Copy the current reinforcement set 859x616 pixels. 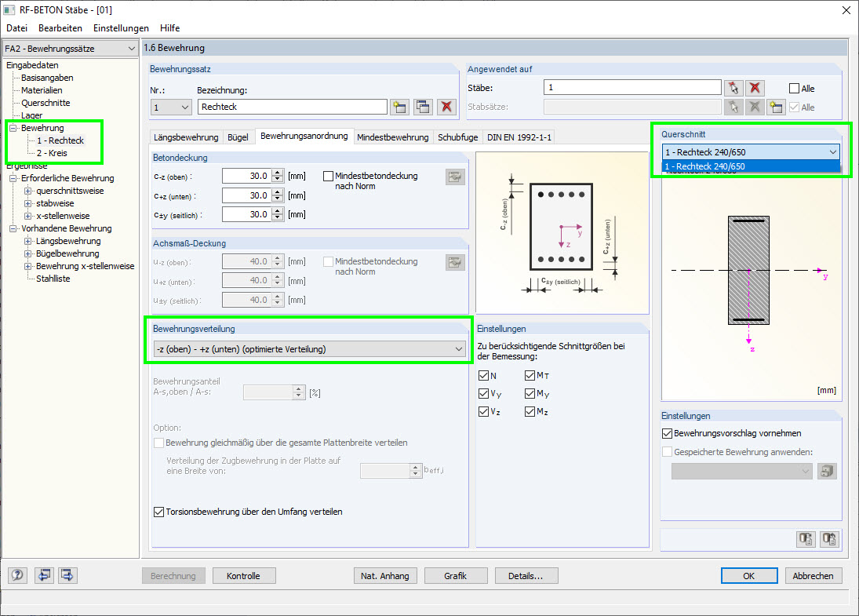[422, 106]
